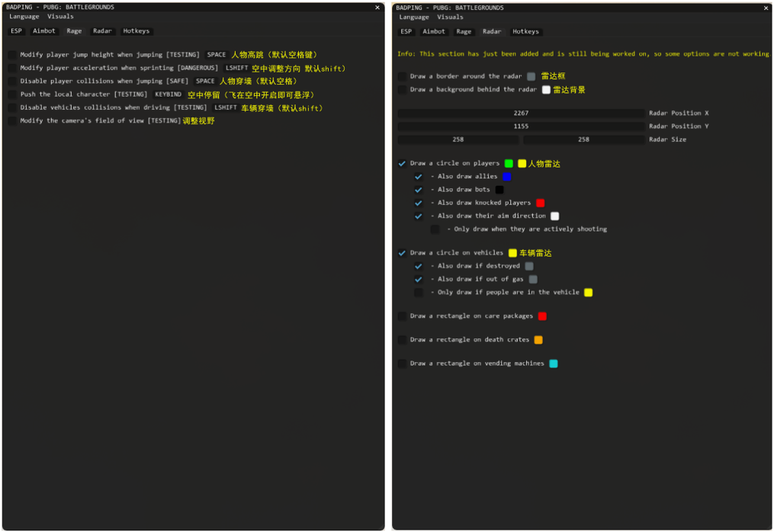Enable Modify the camera's field of view
Screen dimensions: 774x532
[12, 121]
